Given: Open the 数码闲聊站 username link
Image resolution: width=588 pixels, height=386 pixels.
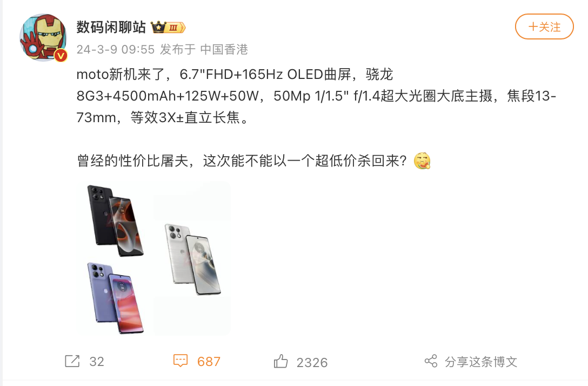Looking at the screenshot, I should (111, 28).
